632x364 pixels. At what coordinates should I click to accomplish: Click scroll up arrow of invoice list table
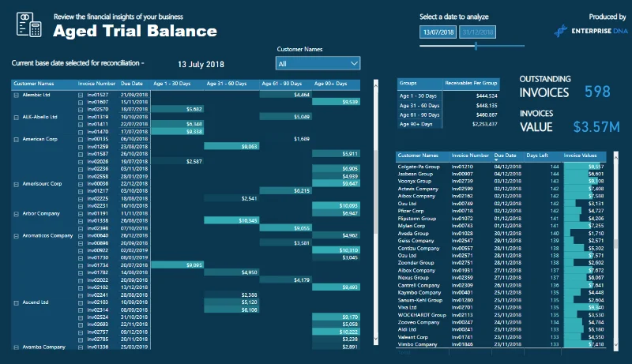(616, 157)
